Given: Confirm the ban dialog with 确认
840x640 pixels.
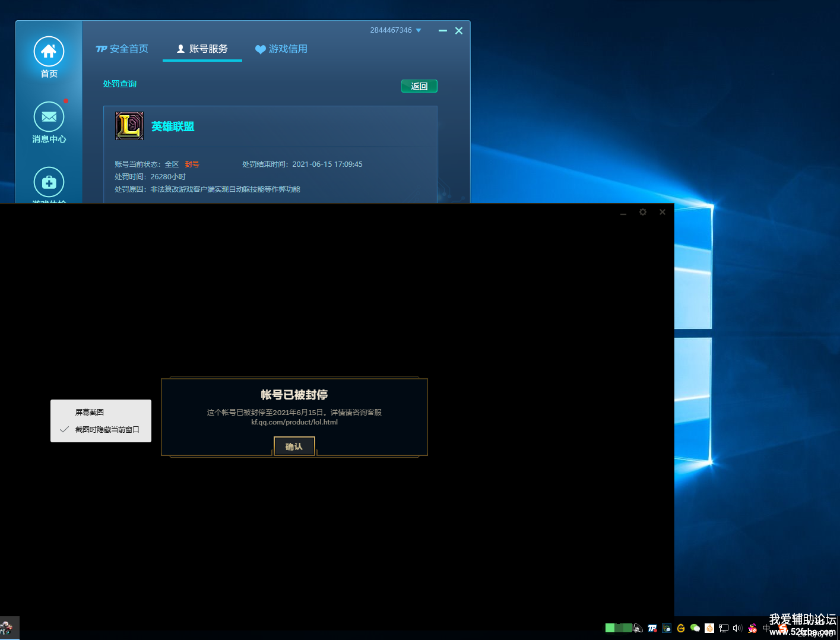Looking at the screenshot, I should tap(294, 446).
